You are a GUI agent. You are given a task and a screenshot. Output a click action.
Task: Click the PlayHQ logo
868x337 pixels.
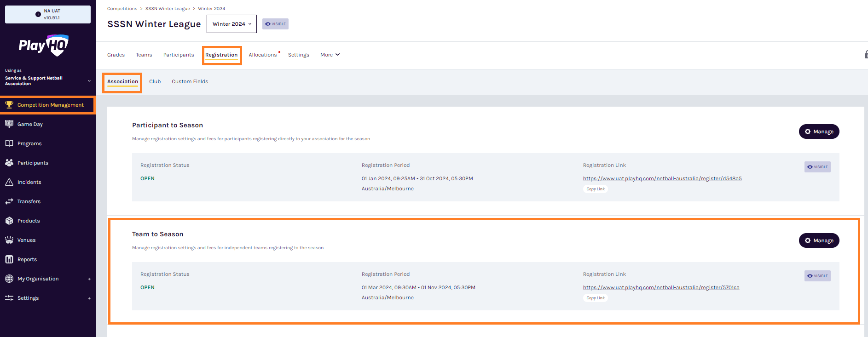[44, 45]
